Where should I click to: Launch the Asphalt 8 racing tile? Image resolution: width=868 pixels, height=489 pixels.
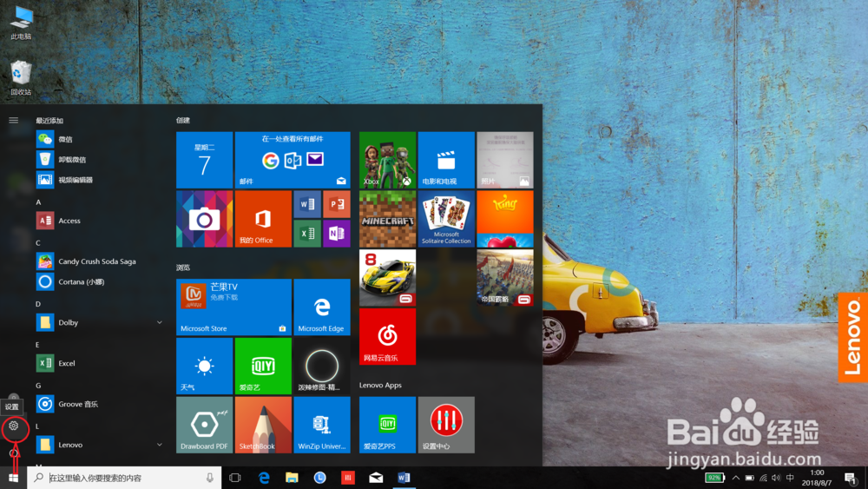[x=387, y=277]
